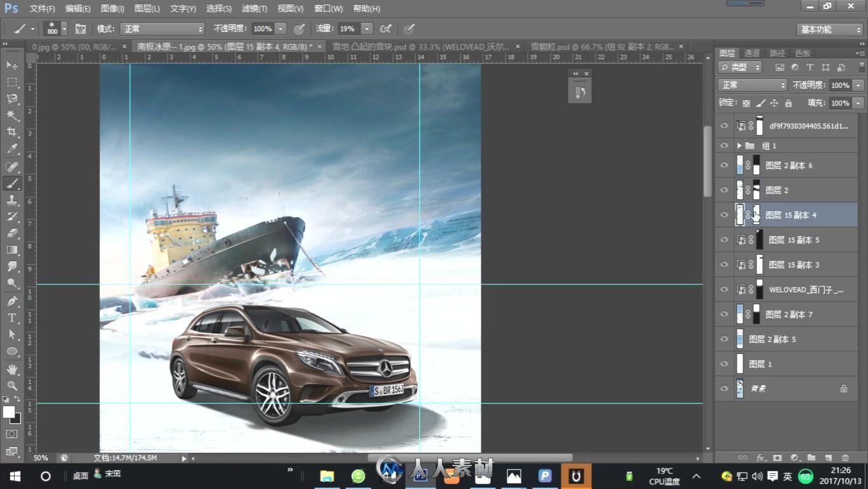This screenshot has width=868, height=489.
Task: Open layer 填充 fill arrow
Action: [x=858, y=103]
